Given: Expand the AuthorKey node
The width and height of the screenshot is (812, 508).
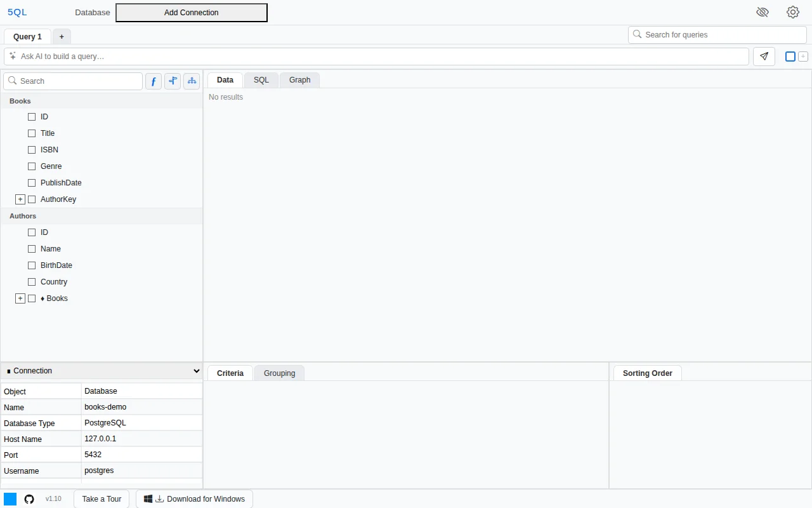Looking at the screenshot, I should pos(20,199).
